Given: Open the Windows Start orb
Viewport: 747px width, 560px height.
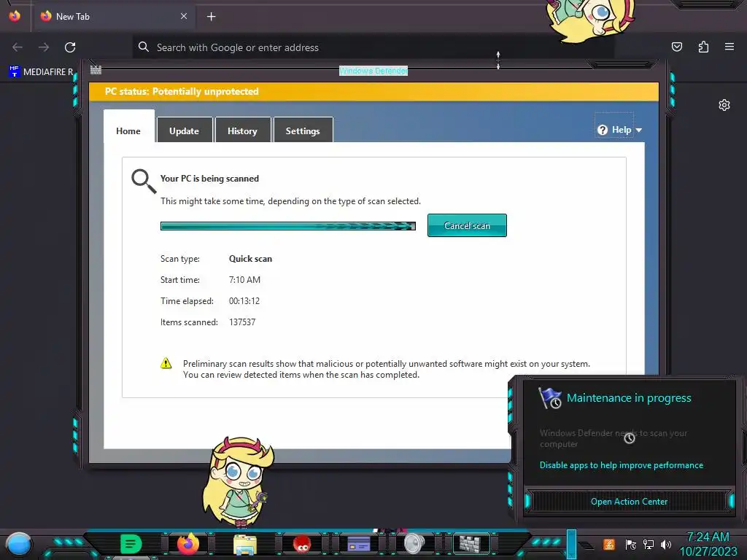Looking at the screenshot, I should (18, 544).
